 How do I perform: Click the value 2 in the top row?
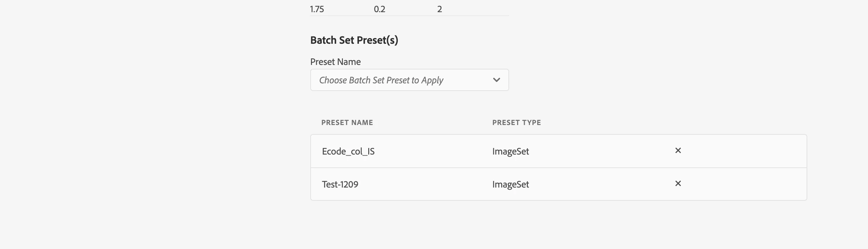[439, 9]
